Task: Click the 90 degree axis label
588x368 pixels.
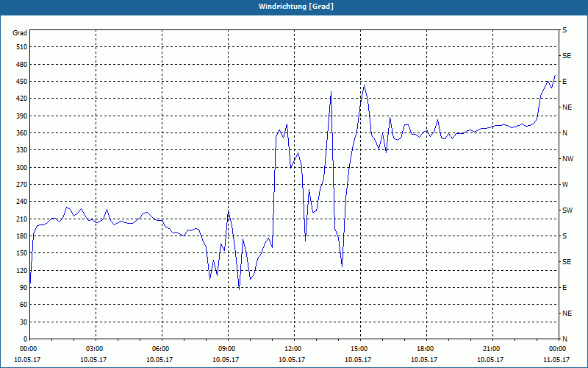Action: (24, 288)
